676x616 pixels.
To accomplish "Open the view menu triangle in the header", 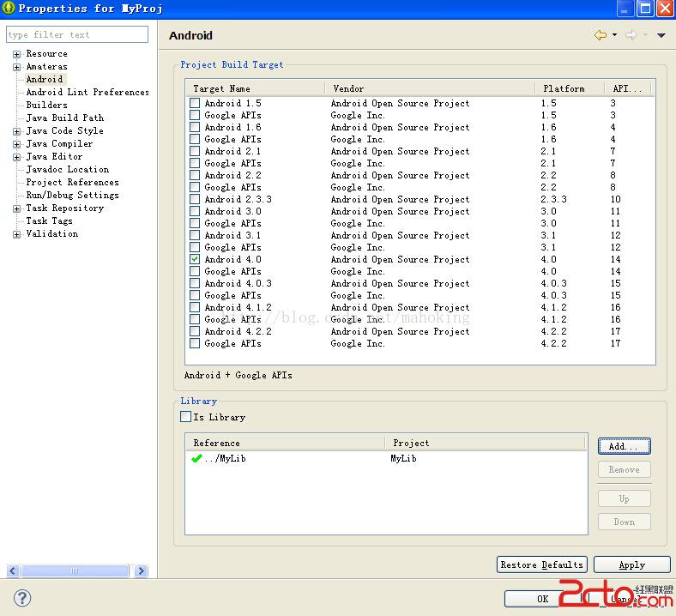I will [661, 35].
